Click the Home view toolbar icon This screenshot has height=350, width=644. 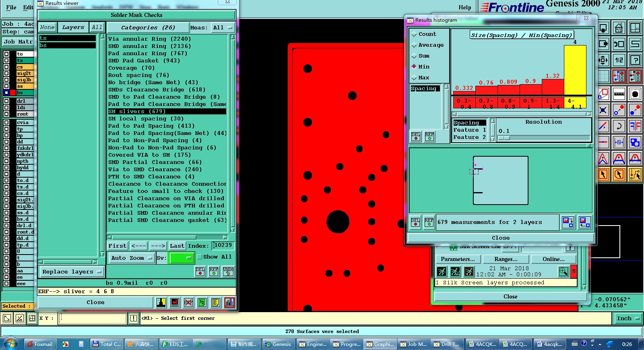click(x=619, y=28)
